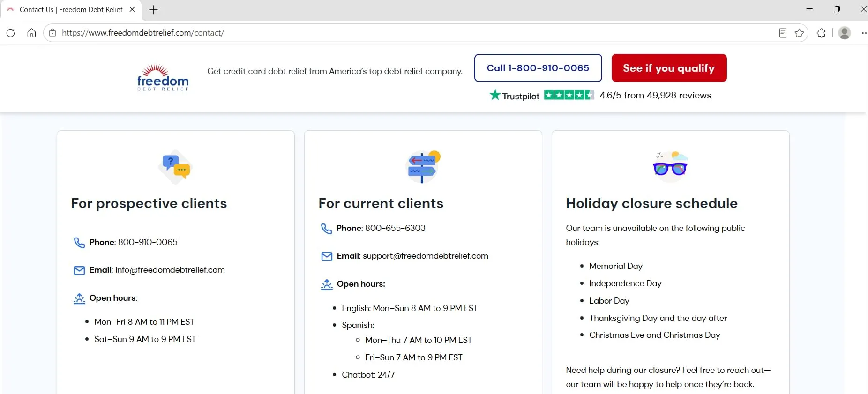Screen dimensions: 868x394
Task: Call prospective clients phone 800-910-0065 link
Action: (148, 242)
